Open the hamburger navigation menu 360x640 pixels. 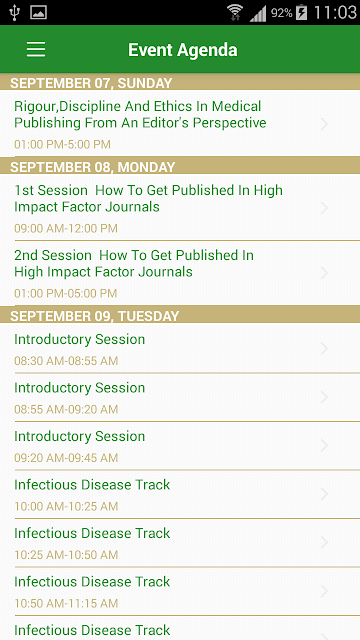(x=36, y=49)
